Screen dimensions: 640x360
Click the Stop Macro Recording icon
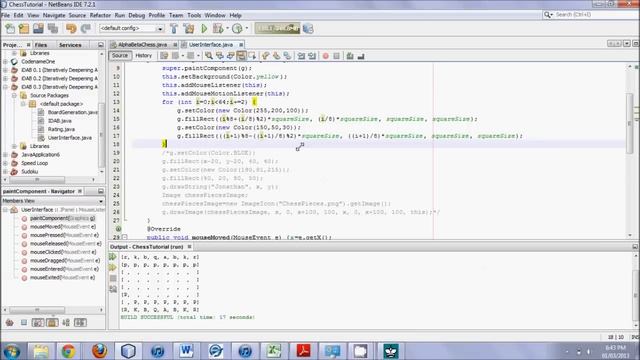(336, 56)
